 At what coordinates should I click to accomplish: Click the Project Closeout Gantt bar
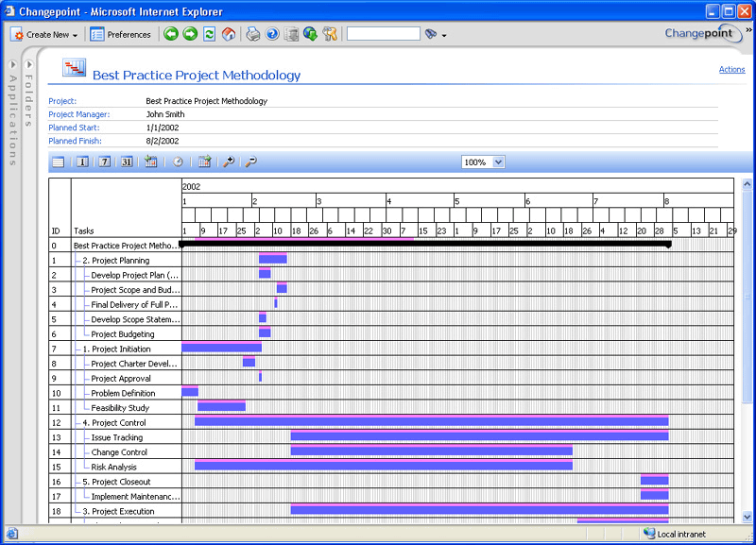point(654,480)
